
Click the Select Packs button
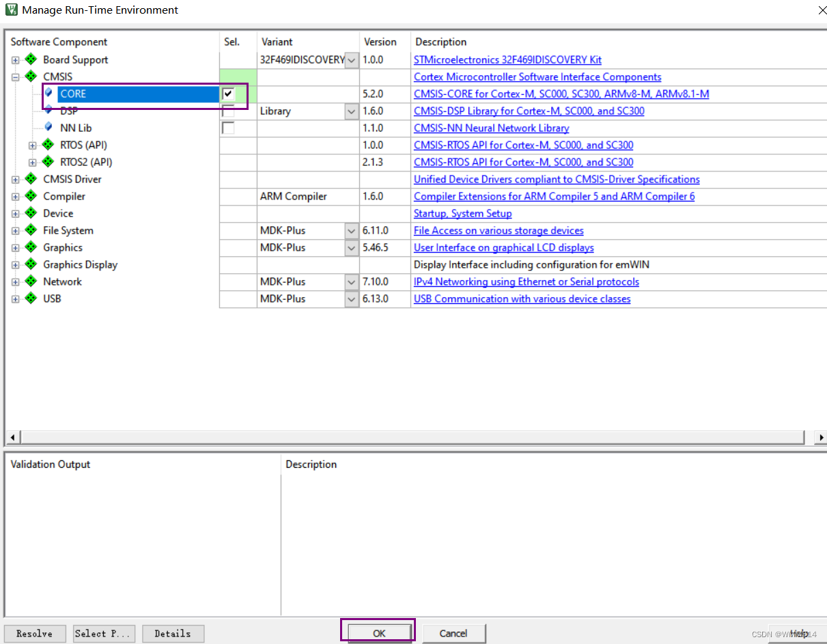[104, 634]
